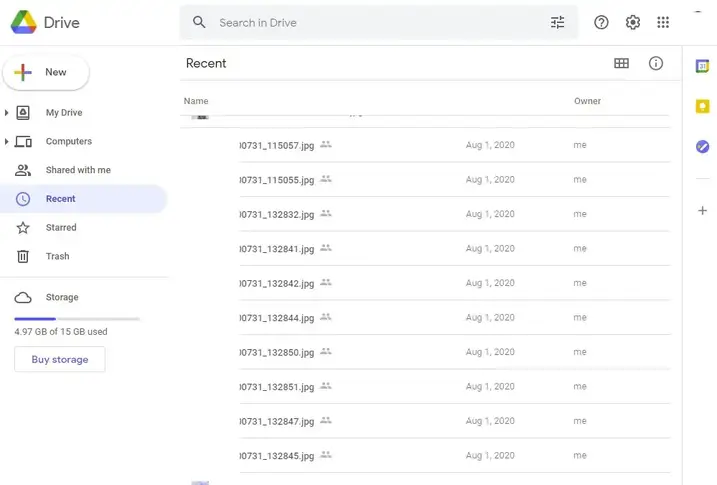The width and height of the screenshot is (717, 485).
Task: Click the Buy storage button
Action: 60,359
